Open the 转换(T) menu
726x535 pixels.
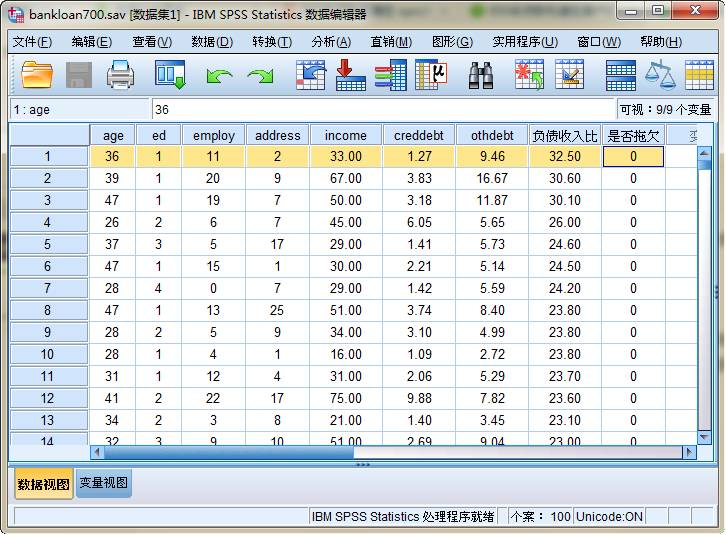272,42
